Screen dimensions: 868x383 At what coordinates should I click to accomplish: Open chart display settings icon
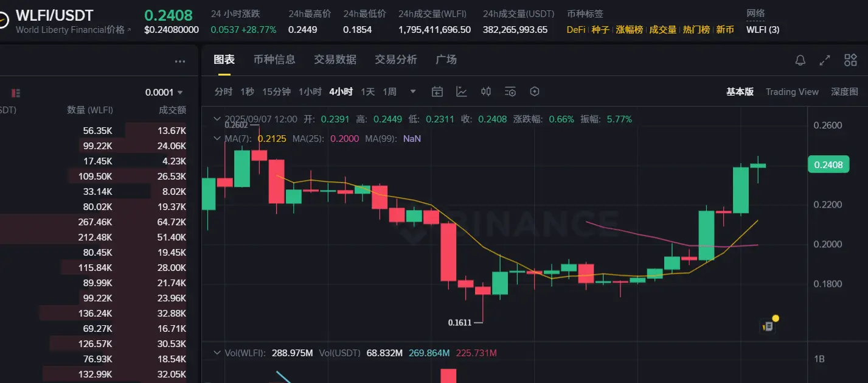point(510,92)
